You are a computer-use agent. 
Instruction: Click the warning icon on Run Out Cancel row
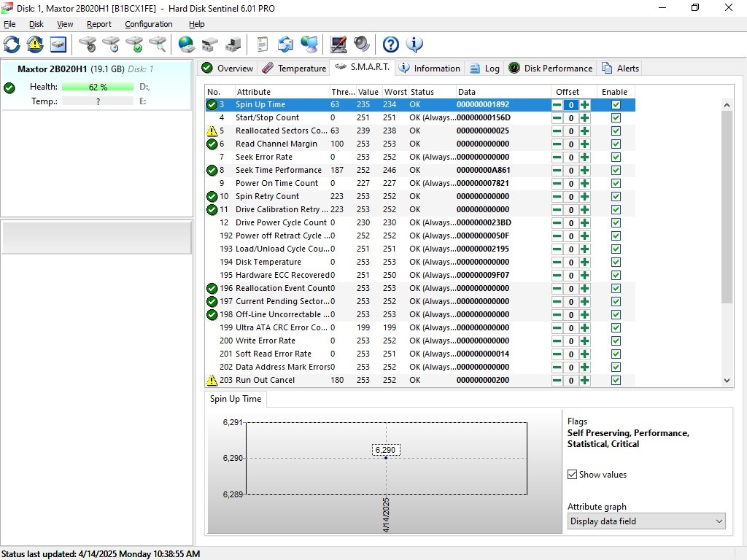coord(212,380)
